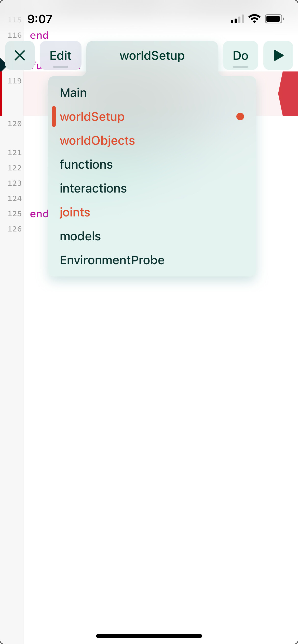Open the Do menu button
Screen dimensions: 298x644
[x=240, y=55]
